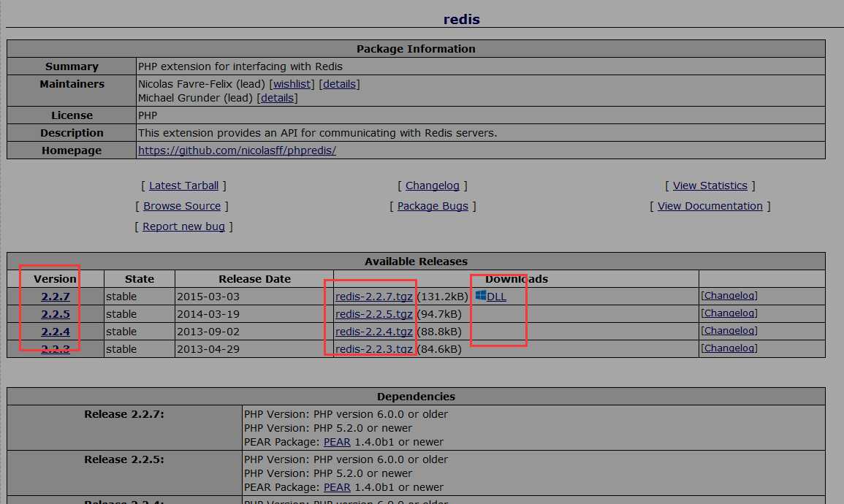844x504 pixels.
Task: Download redis-2.2.3.tgz
Action: [374, 349]
